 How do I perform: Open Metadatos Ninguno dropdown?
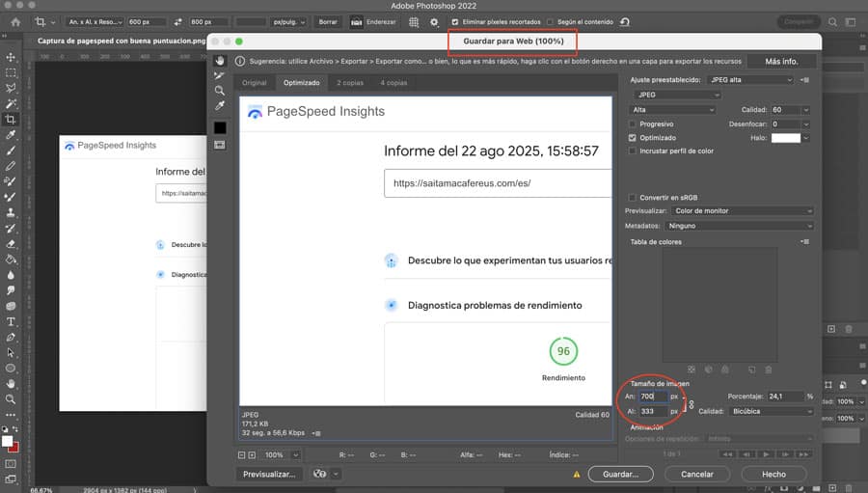[740, 226]
